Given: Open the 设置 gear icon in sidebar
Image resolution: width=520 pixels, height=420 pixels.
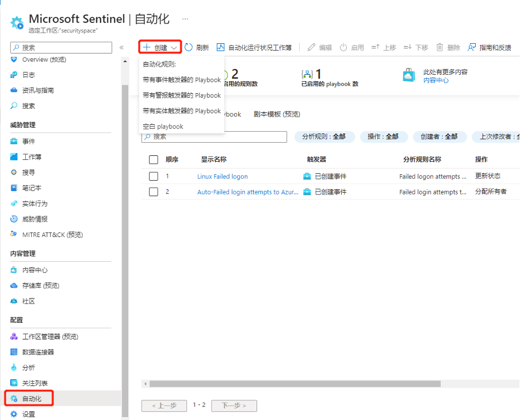Looking at the screenshot, I should pos(14,414).
